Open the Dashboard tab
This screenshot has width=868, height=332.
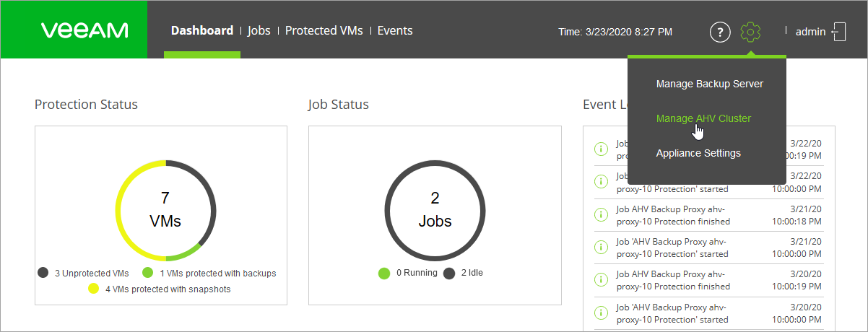click(x=202, y=30)
